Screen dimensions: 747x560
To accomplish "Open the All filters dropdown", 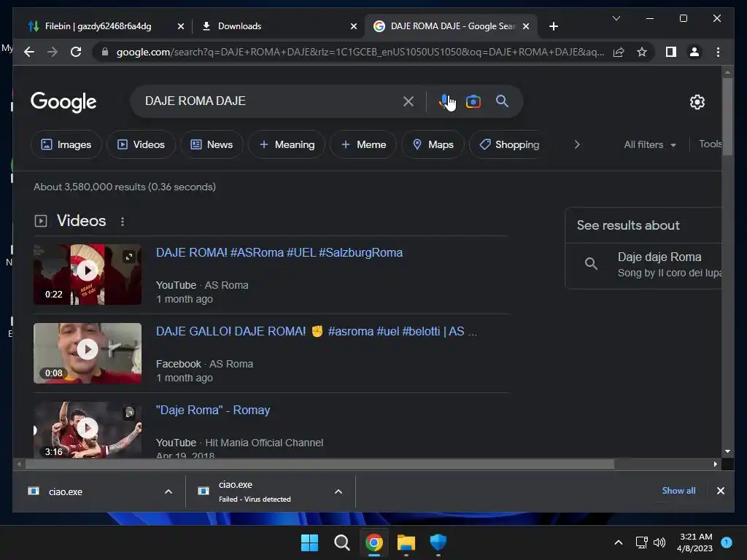I will (650, 144).
